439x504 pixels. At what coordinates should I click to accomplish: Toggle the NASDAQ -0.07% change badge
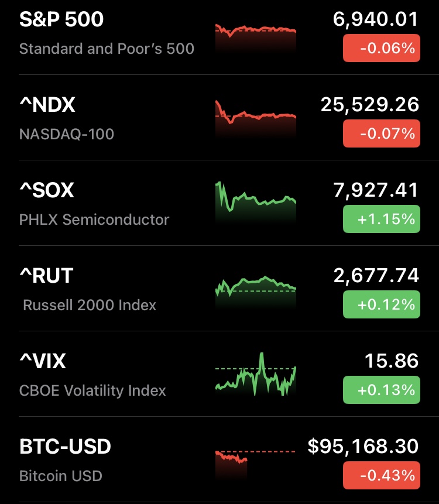tap(381, 133)
